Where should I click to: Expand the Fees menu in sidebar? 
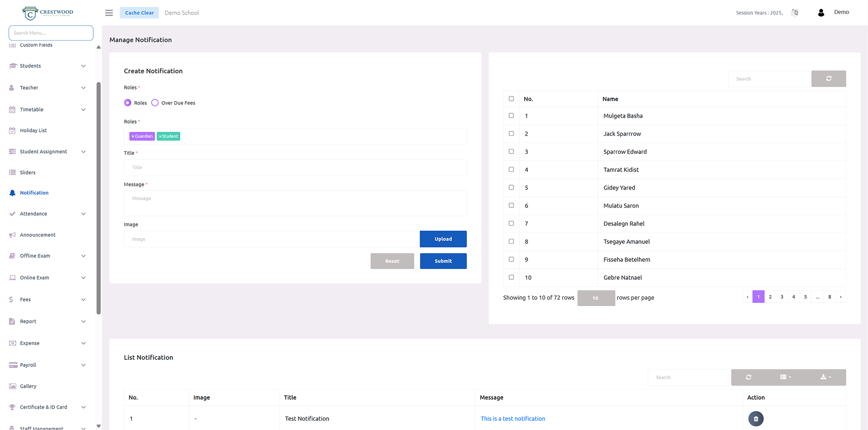pyautogui.click(x=48, y=299)
